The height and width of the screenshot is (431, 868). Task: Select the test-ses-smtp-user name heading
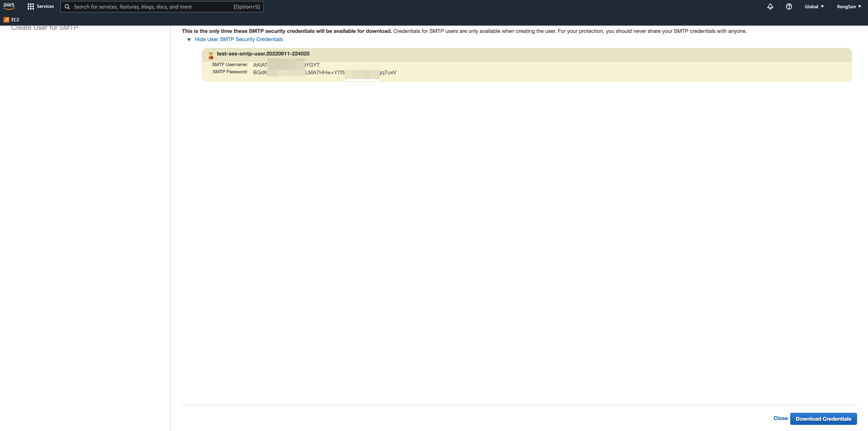(x=263, y=54)
